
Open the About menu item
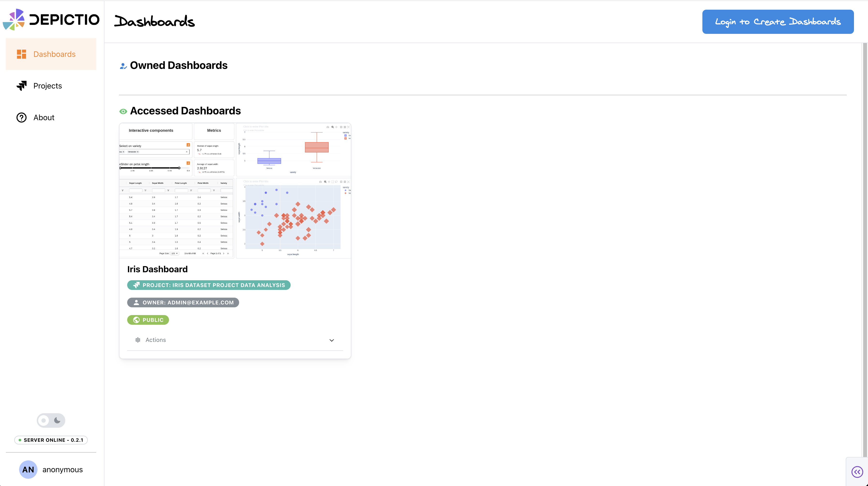pos(44,118)
